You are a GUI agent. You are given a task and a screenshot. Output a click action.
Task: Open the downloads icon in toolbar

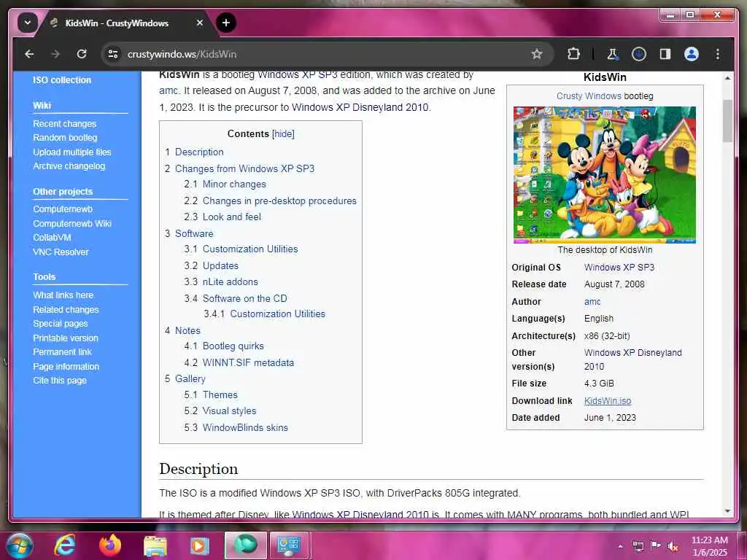639,54
